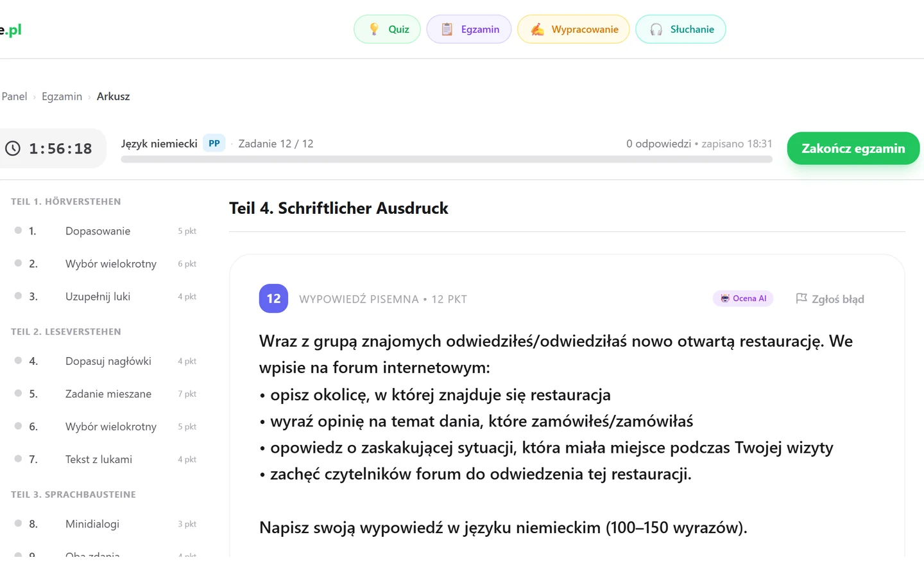
Task: Click the PP level badge
Action: [214, 143]
